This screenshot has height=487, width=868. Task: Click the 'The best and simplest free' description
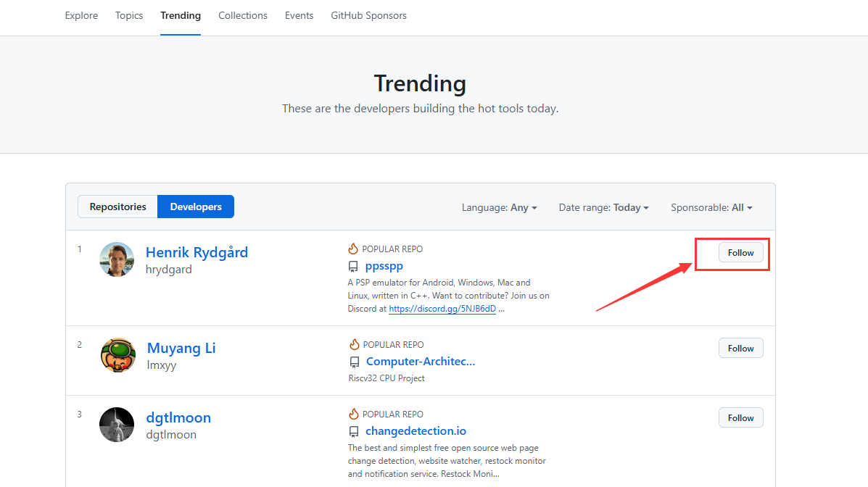pos(447,461)
